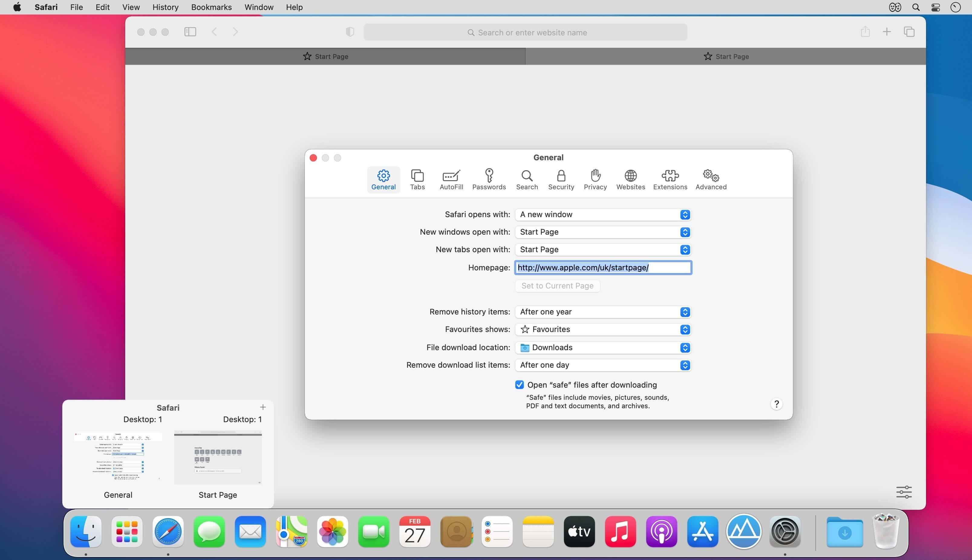972x560 pixels.
Task: Switch to Privacy preferences tab
Action: point(595,180)
